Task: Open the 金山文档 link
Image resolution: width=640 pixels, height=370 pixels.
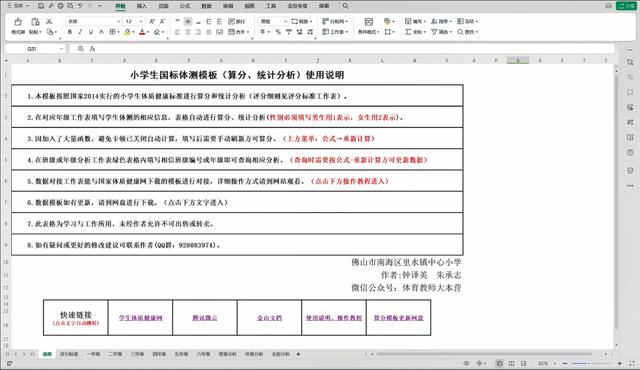Action: tap(269, 318)
